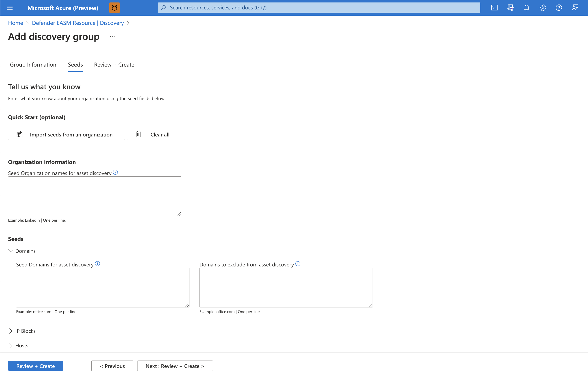This screenshot has height=376, width=588.
Task: Click the Review + Create button
Action: 36,366
